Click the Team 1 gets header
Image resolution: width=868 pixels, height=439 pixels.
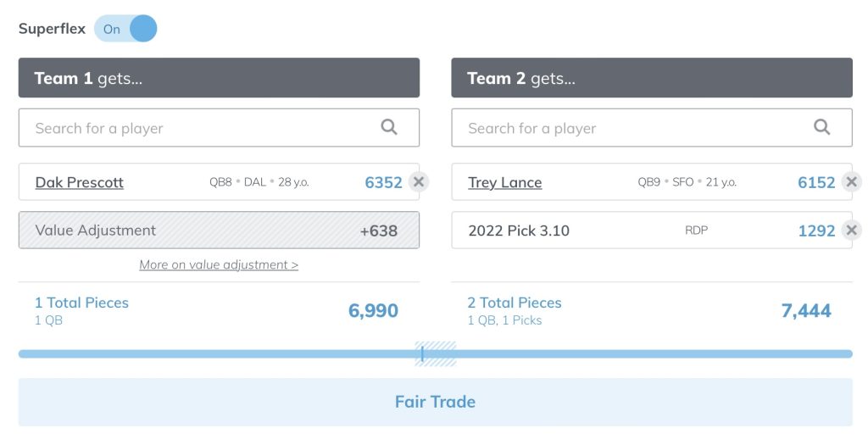point(219,78)
